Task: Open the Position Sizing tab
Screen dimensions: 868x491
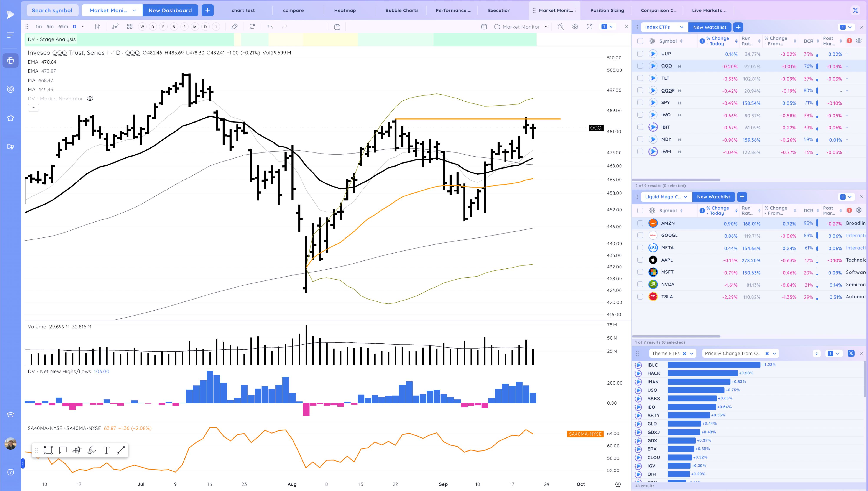Action: coord(607,10)
